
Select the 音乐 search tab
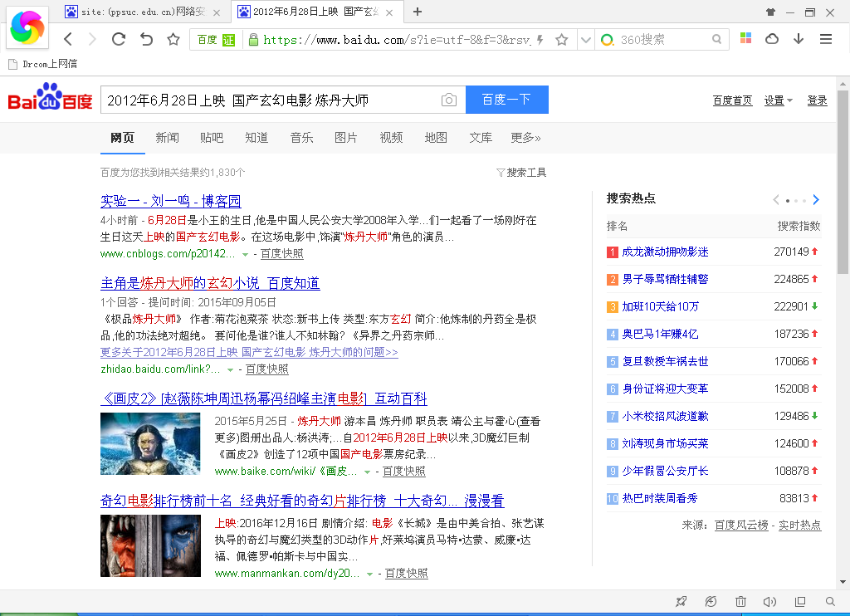tap(301, 138)
